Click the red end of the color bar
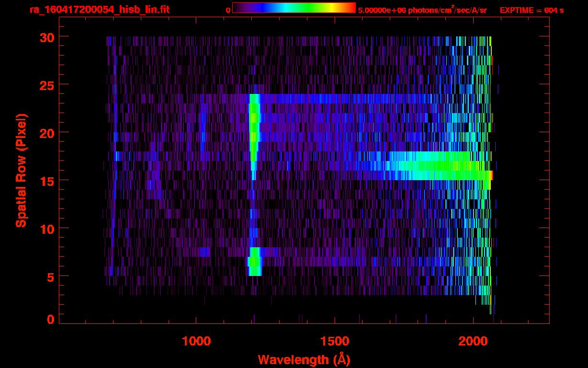588x368 pixels. pos(351,8)
